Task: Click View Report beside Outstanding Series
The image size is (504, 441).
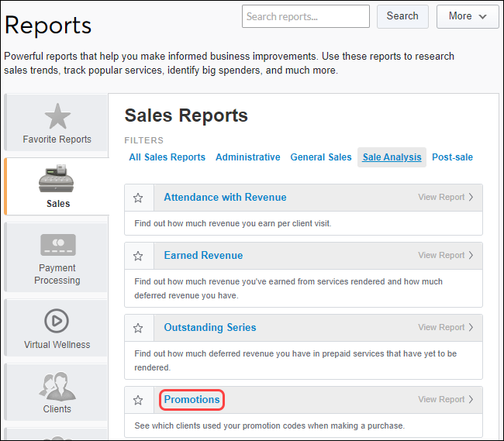Action: [445, 328]
